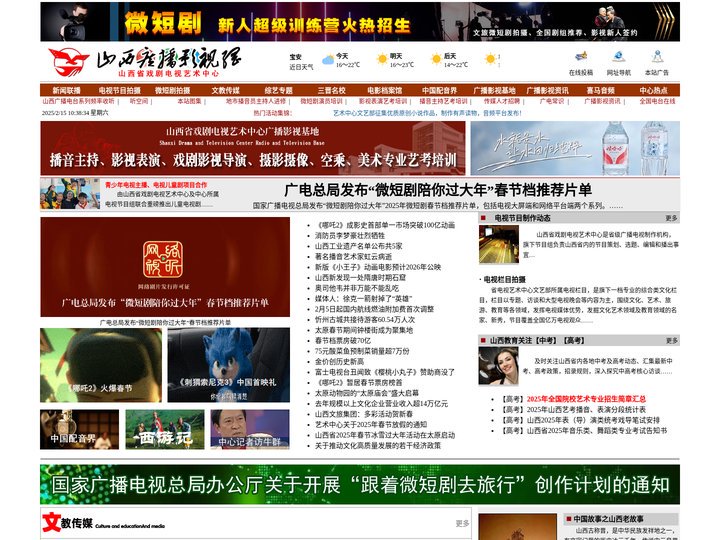Open the 听空间 sublink
This screenshot has width=720, height=540.
click(139, 101)
